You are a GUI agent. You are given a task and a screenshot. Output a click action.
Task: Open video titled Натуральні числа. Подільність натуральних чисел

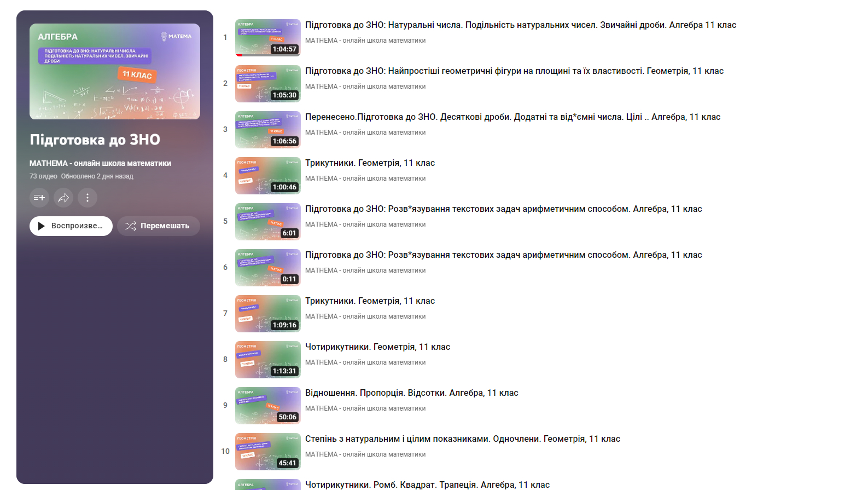coord(521,25)
